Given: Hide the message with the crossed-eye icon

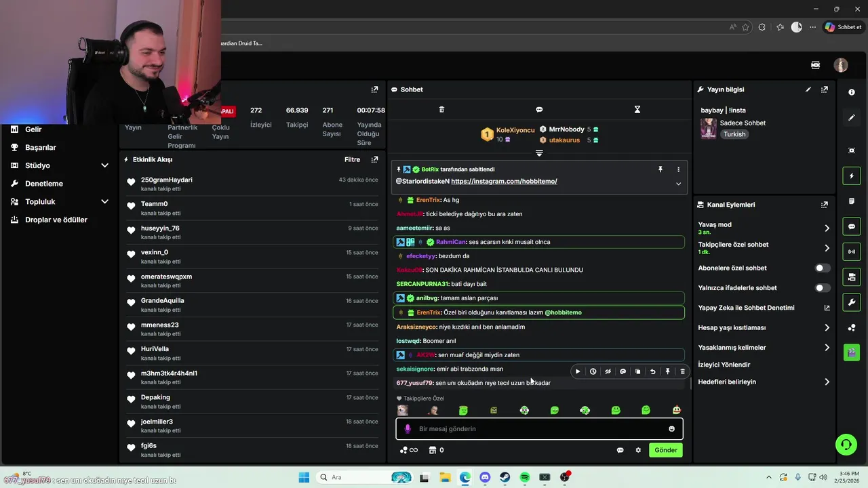Looking at the screenshot, I should [x=608, y=371].
